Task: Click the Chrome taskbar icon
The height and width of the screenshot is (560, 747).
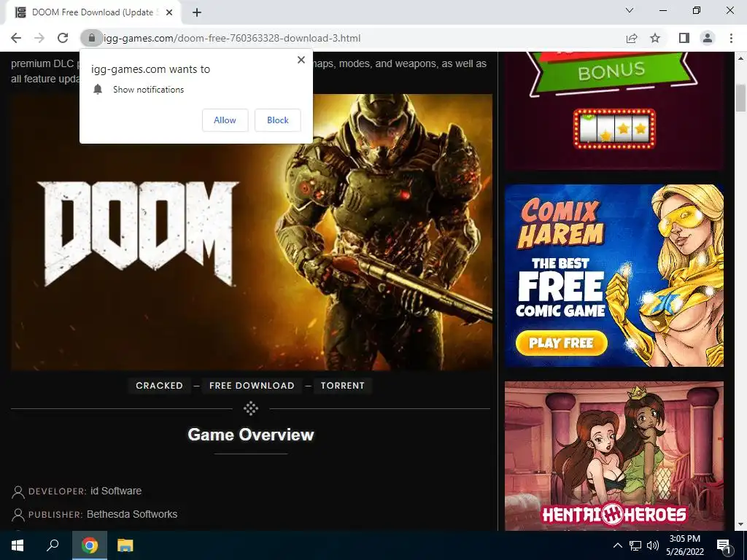Action: 90,545
